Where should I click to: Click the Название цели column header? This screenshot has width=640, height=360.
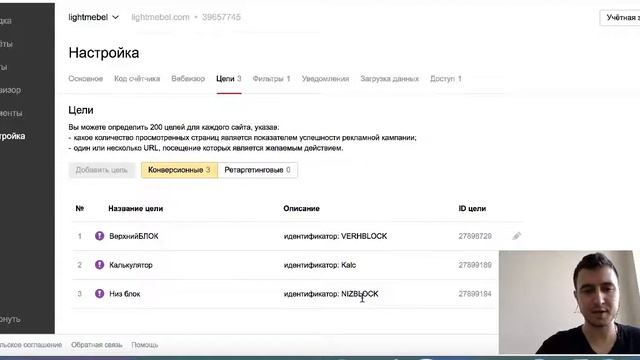(136, 209)
